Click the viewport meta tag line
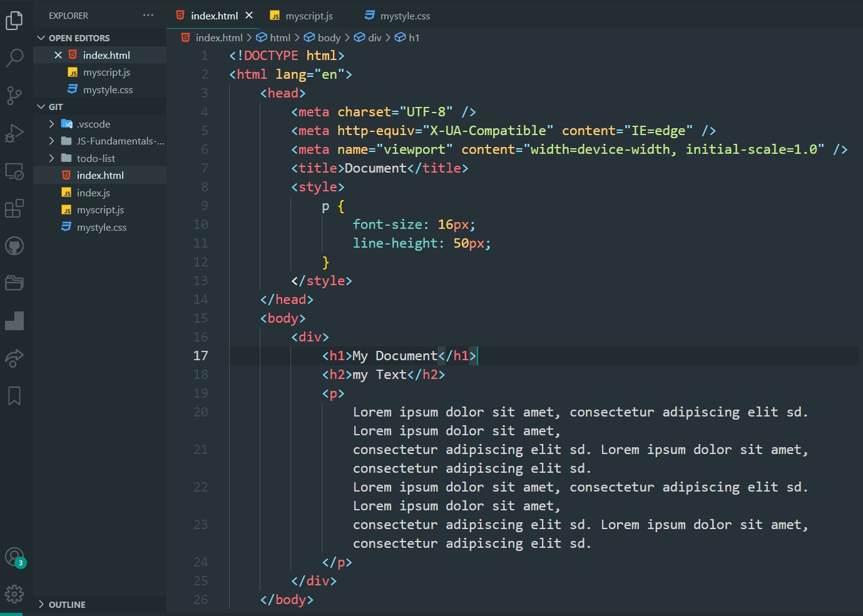 [569, 149]
